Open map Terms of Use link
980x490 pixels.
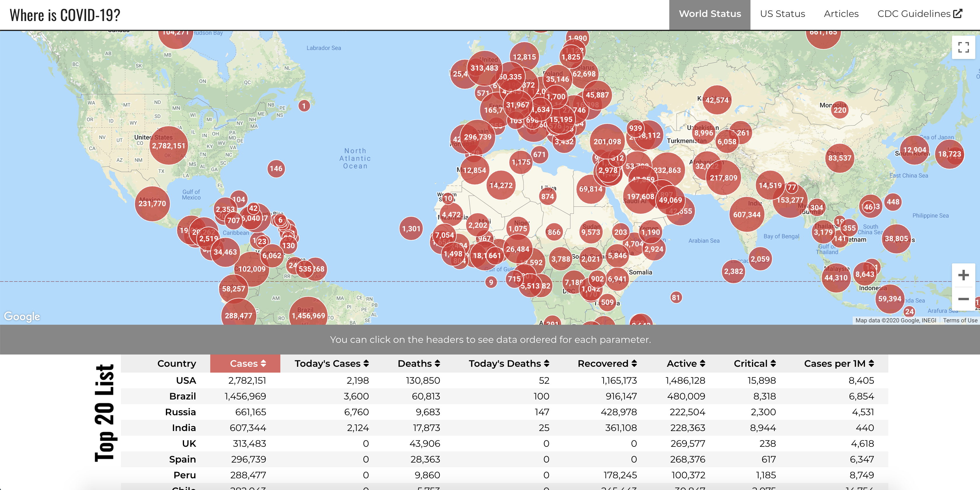960,320
